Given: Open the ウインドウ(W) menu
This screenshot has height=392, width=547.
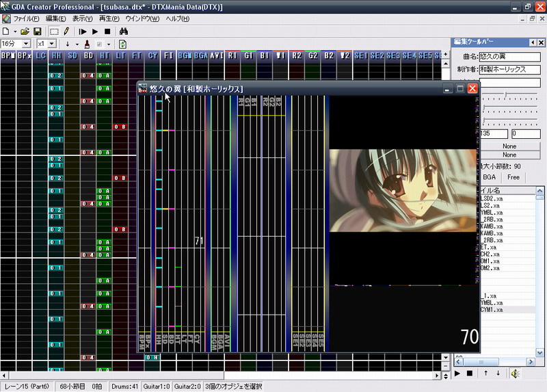Looking at the screenshot, I should pos(142,18).
